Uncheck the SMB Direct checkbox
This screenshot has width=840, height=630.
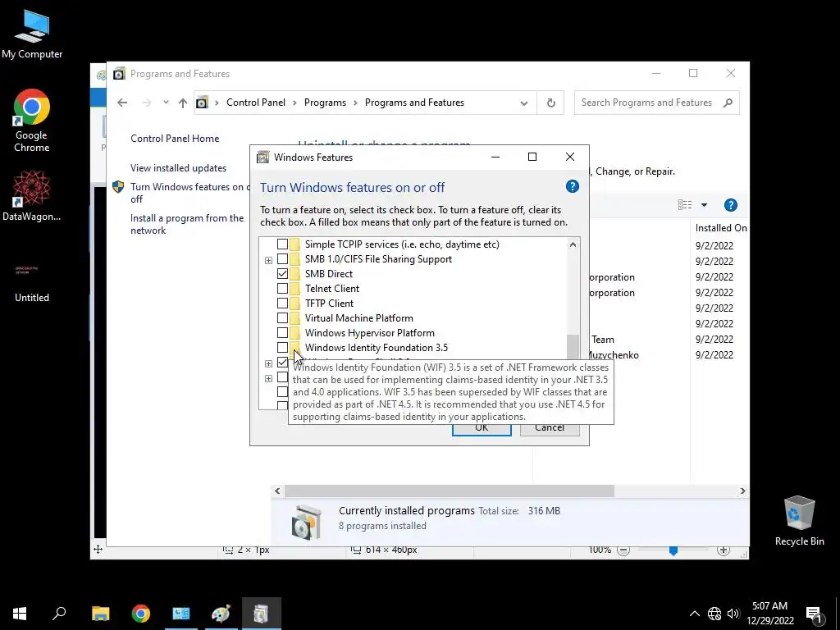coord(282,274)
